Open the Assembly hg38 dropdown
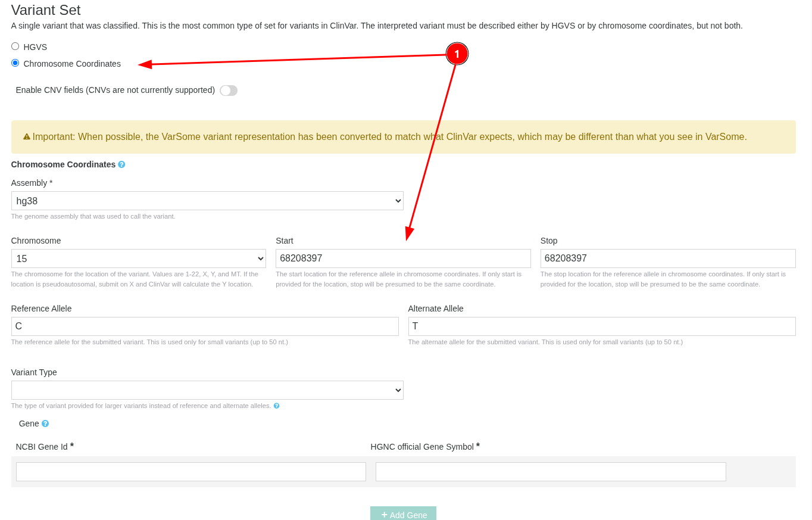 coord(207,201)
